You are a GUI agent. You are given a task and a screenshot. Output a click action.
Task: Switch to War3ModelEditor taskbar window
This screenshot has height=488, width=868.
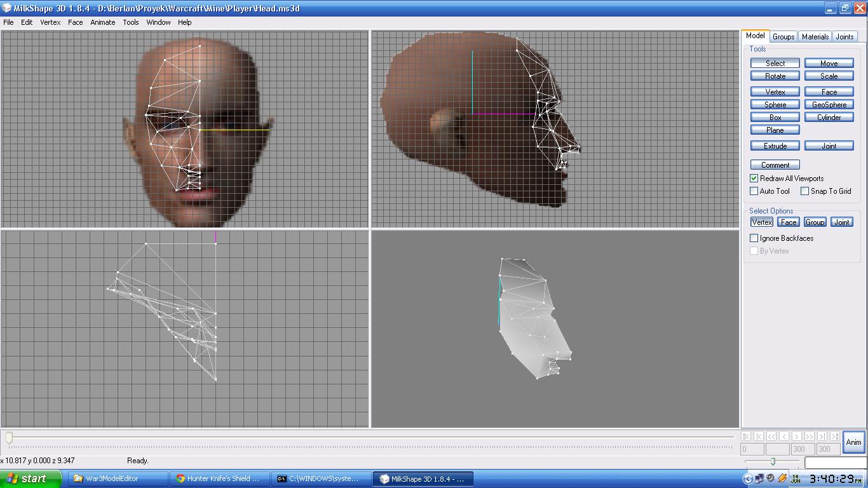point(118,478)
